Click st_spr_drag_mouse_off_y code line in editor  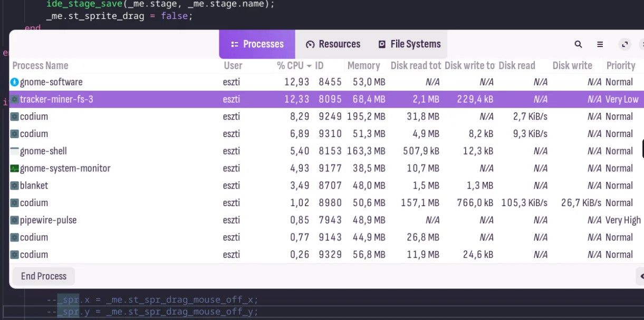point(152,312)
